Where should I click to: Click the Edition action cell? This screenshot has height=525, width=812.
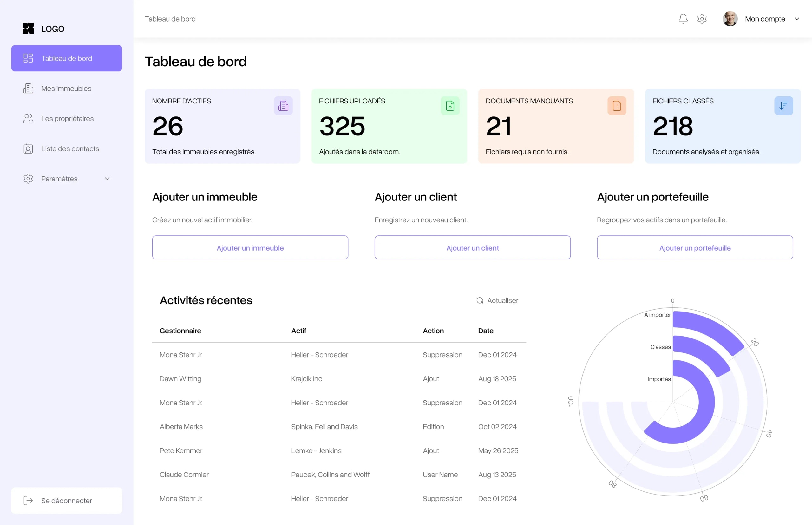433,427
